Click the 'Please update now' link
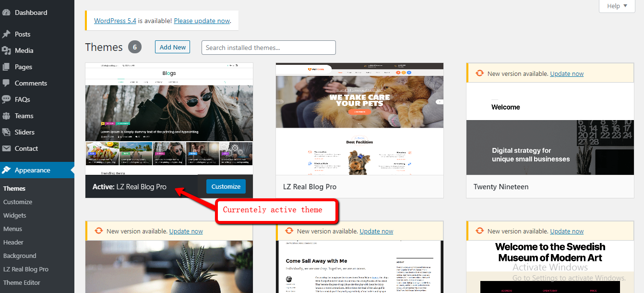Screen dimensions: 644x293 (202, 21)
